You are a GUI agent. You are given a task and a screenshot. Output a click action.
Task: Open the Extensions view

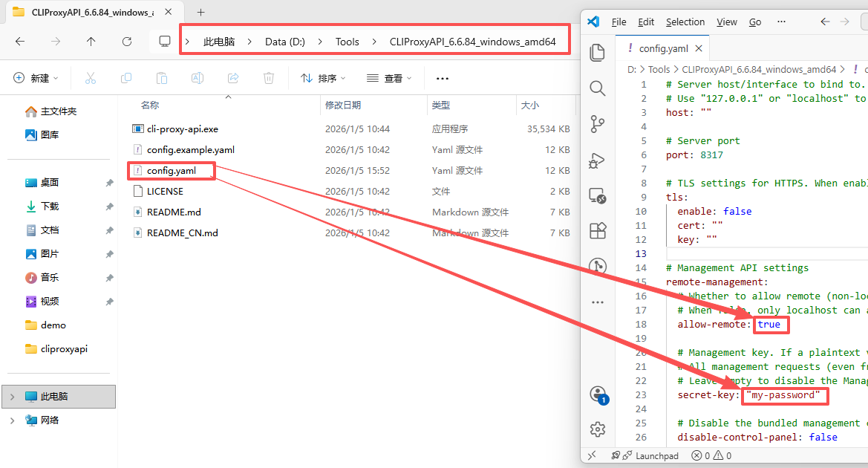[597, 231]
